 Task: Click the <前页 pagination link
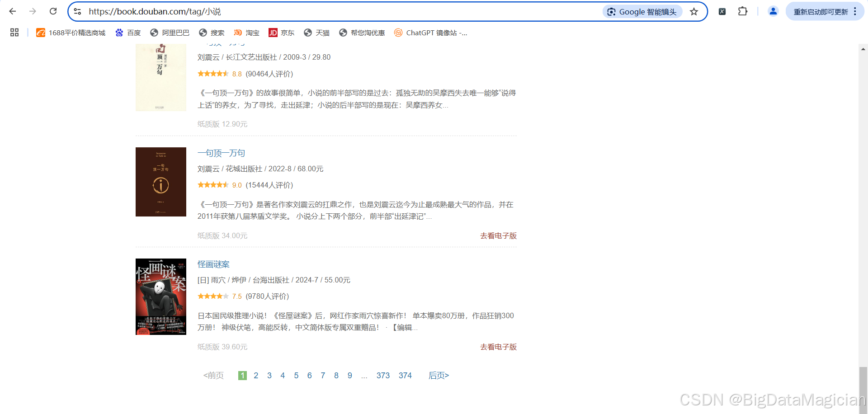213,375
